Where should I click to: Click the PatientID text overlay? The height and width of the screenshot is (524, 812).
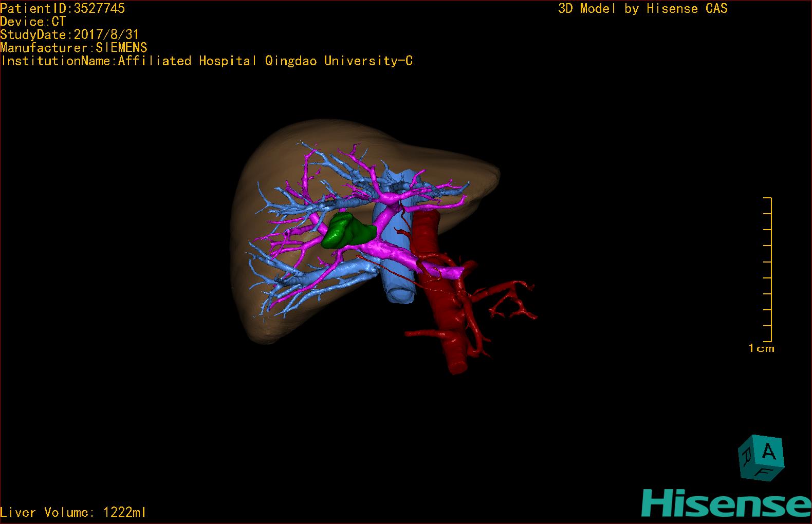pos(63,8)
